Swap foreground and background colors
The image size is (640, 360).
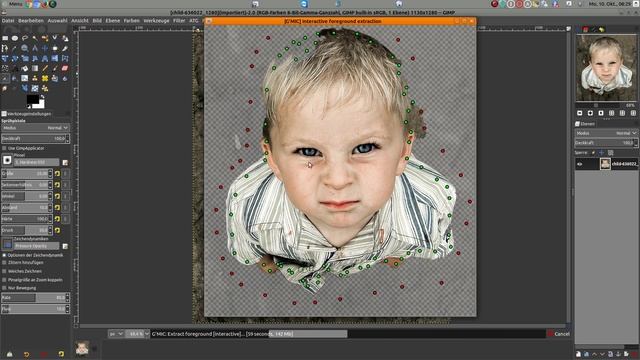tap(43, 96)
